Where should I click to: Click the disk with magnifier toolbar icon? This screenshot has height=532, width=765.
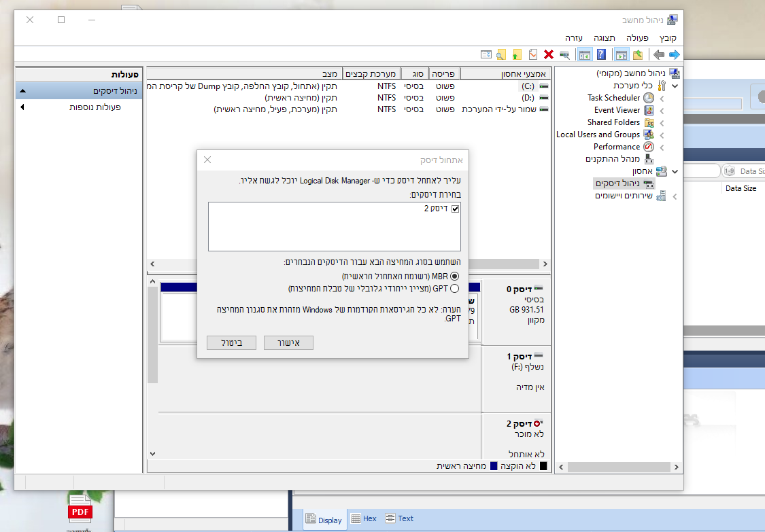click(x=564, y=54)
